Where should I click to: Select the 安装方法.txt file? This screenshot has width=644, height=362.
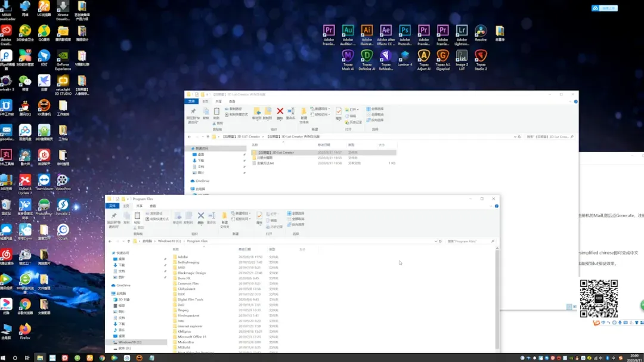point(265,163)
